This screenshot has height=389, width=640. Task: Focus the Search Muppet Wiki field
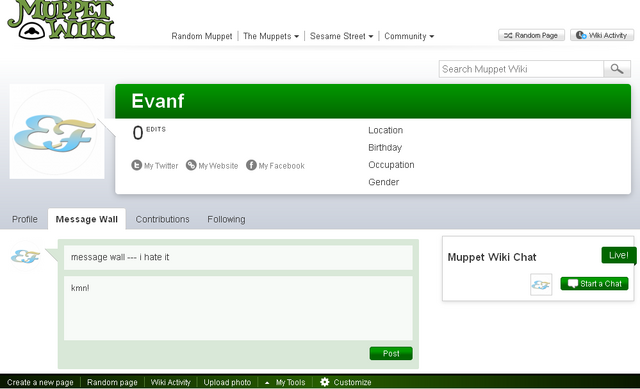point(521,69)
